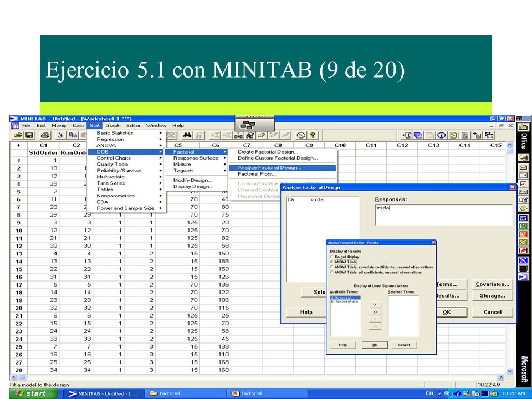
Task: Click the blue Worksheets window toolbar icon
Action: (x=418, y=135)
